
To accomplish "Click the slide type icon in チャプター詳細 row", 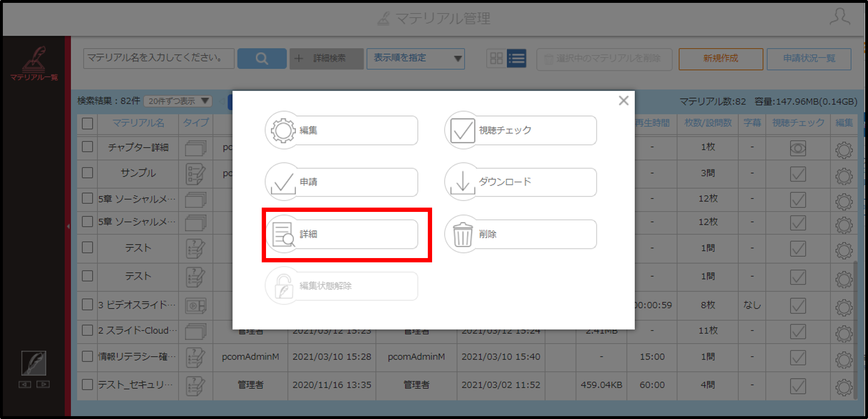I will tap(196, 148).
